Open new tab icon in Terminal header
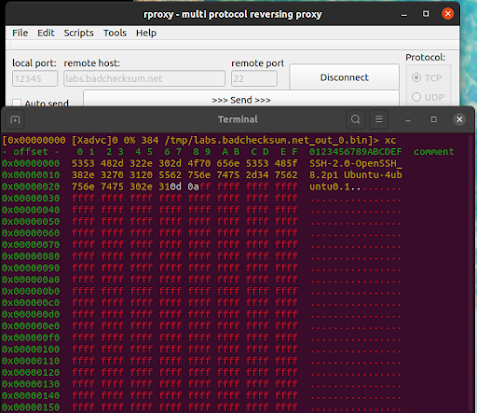 pyautogui.click(x=15, y=119)
